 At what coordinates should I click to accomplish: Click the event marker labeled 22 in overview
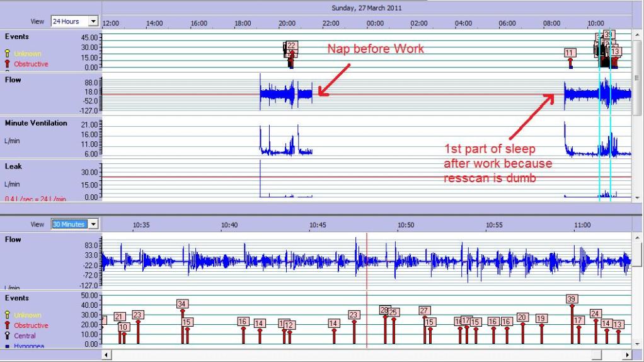291,46
